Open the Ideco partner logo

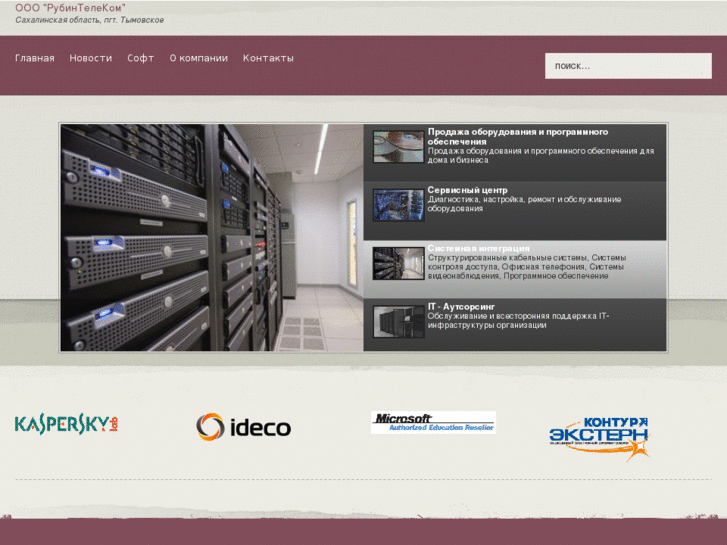coord(243,427)
